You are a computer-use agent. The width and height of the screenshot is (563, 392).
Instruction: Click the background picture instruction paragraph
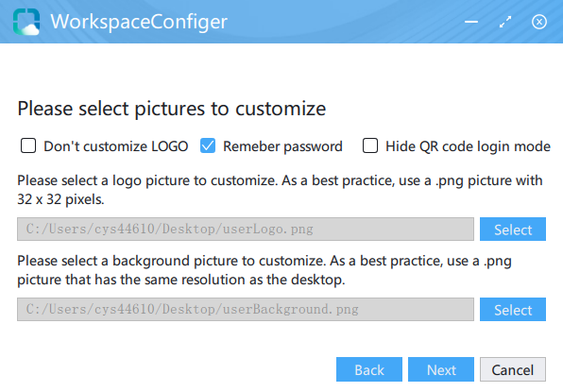pos(264,270)
